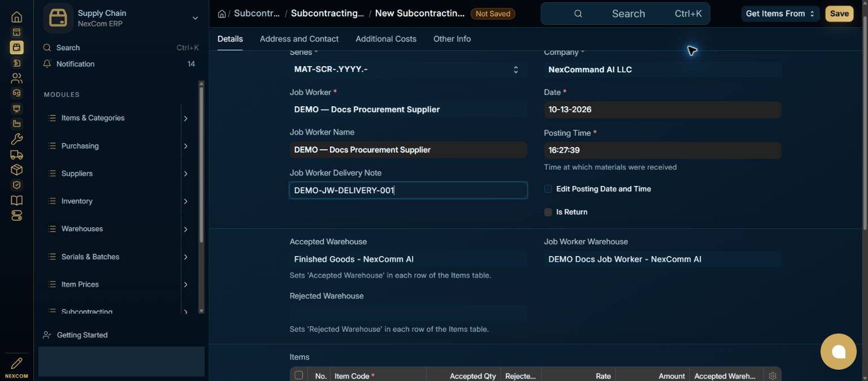Open the Other Info tab
Screen dimensions: 868x381
452,39
